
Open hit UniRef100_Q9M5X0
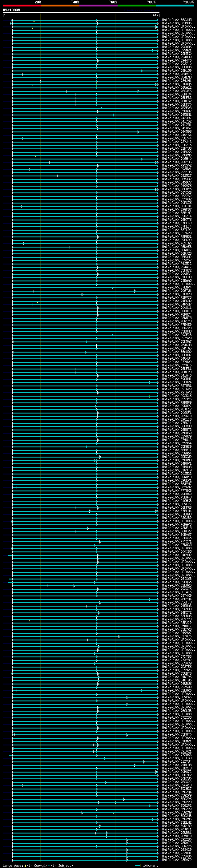click(177, 54)
